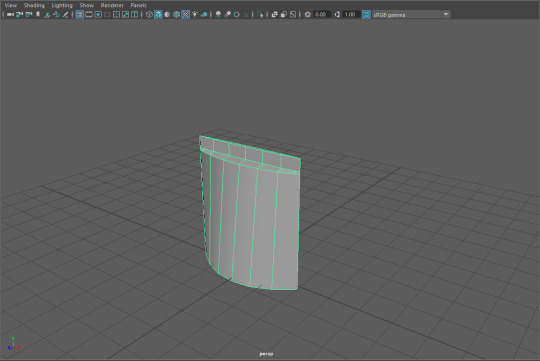Click the Motion Blur icon
Image resolution: width=540 pixels, height=361 pixels.
point(228,14)
